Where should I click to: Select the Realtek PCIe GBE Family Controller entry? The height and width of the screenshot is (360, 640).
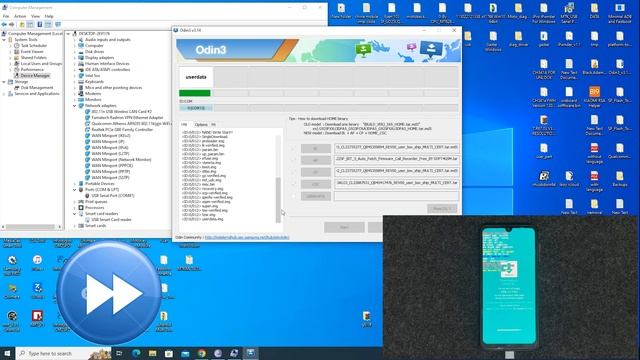point(122,129)
